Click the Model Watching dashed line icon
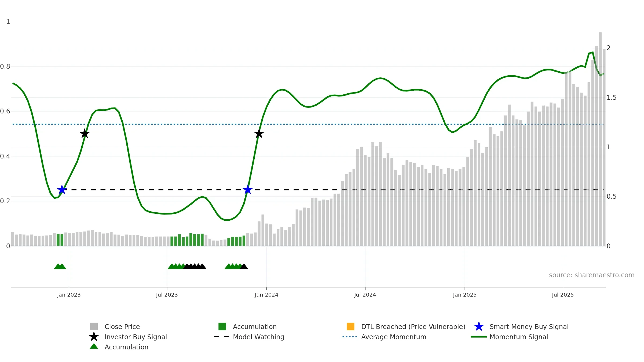 click(x=221, y=337)
